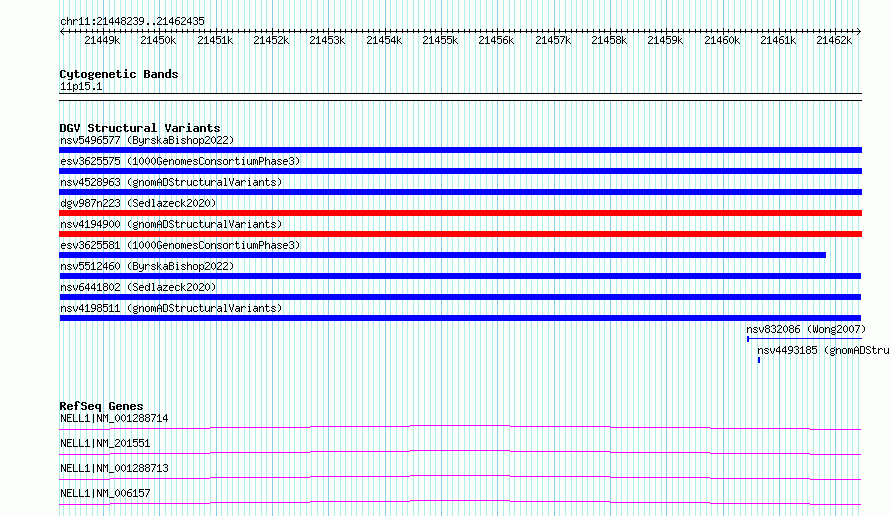Click the chr11:21448239..21462435 coordinate label
The image size is (890, 516).
132,21
